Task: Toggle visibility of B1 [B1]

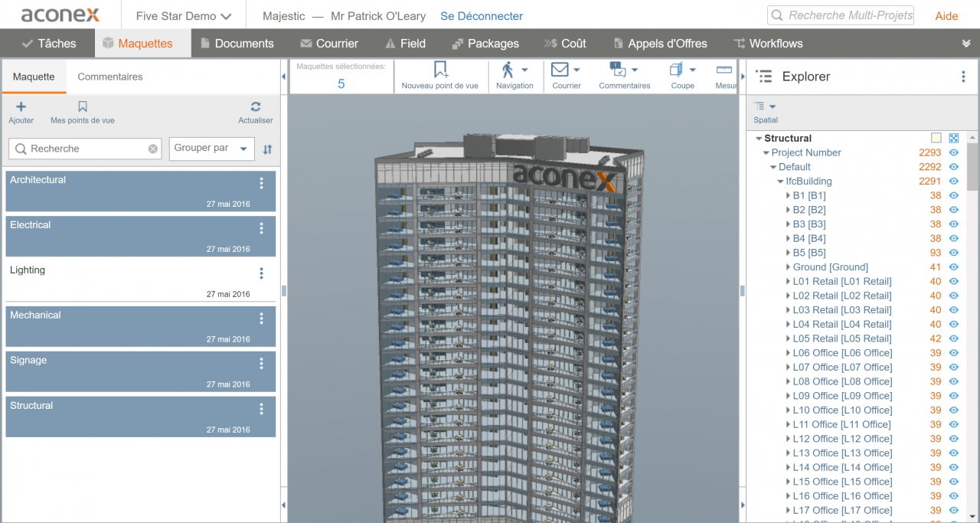Action: 954,196
